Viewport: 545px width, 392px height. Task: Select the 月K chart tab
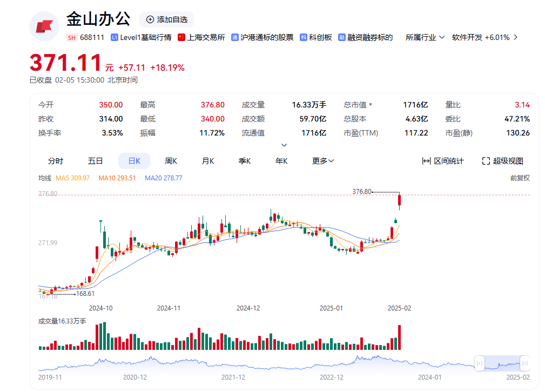208,161
